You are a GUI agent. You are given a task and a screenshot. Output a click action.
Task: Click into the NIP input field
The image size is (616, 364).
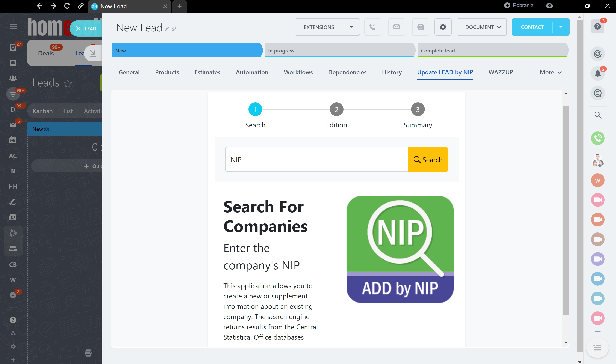tap(316, 159)
